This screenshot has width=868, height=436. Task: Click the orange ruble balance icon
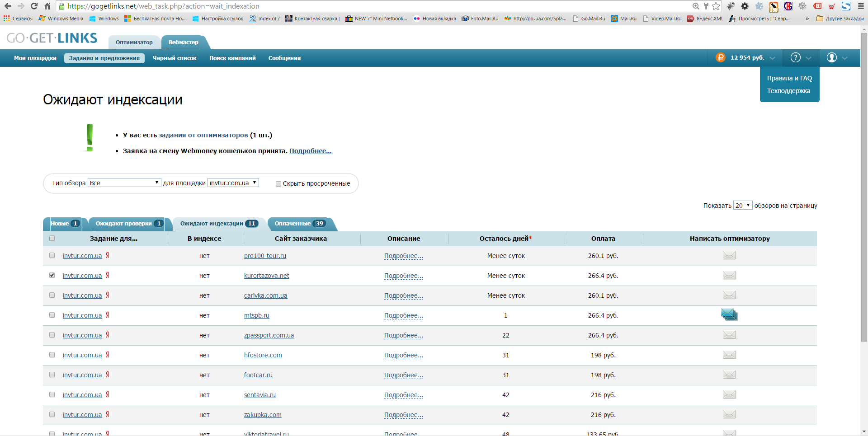(x=721, y=57)
